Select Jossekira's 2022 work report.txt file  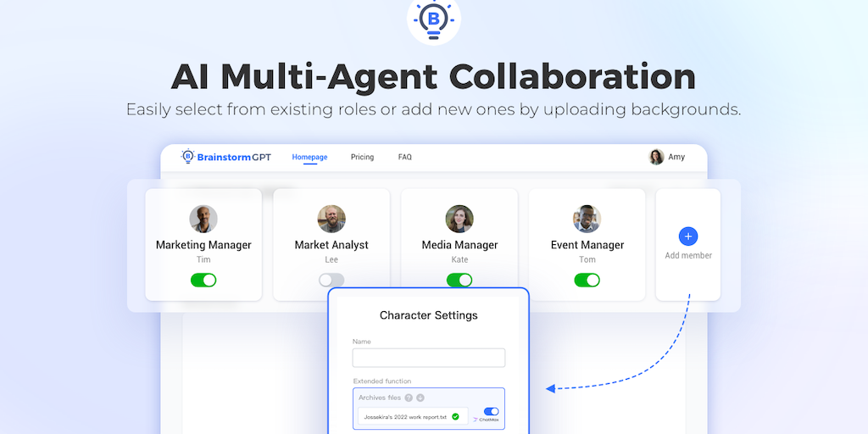point(413,416)
